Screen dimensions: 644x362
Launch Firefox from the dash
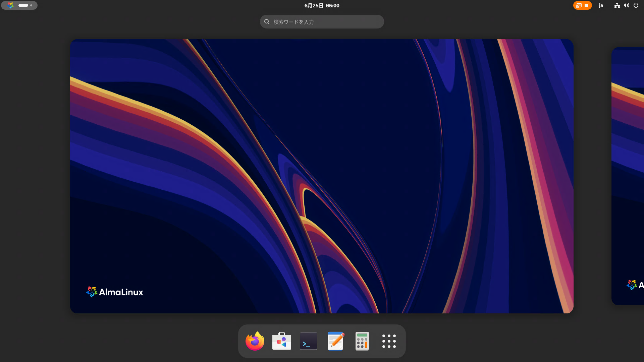click(255, 341)
